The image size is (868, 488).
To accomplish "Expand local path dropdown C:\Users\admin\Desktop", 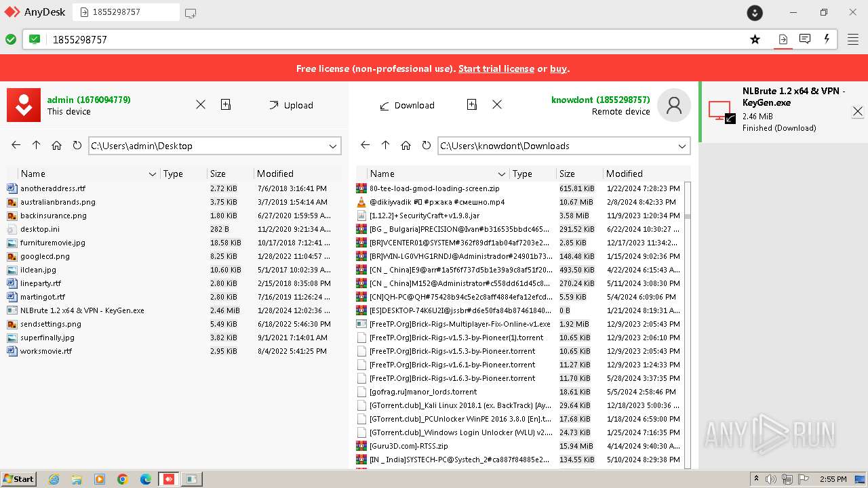I will tap(333, 146).
